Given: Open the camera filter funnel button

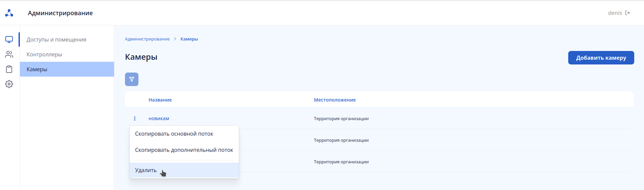Looking at the screenshot, I should [x=132, y=79].
